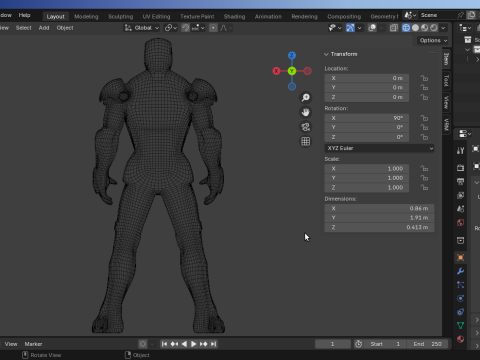Click the Dimensions Y field showing 1.91 m
This screenshot has width=480, height=360.
(x=379, y=218)
